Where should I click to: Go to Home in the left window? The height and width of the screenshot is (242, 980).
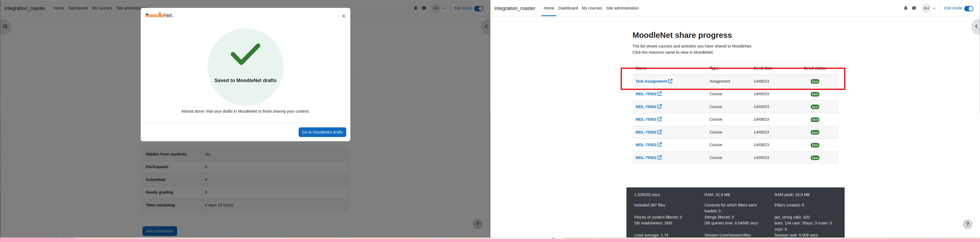(59, 8)
